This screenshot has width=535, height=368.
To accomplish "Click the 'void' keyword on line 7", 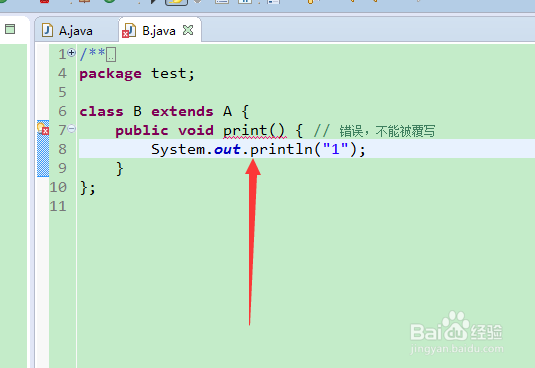I will (x=196, y=130).
